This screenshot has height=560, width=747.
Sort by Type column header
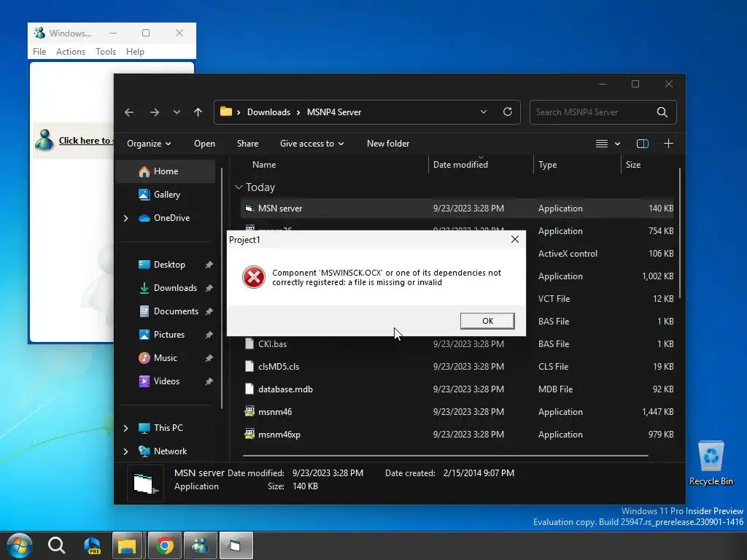[x=547, y=165]
